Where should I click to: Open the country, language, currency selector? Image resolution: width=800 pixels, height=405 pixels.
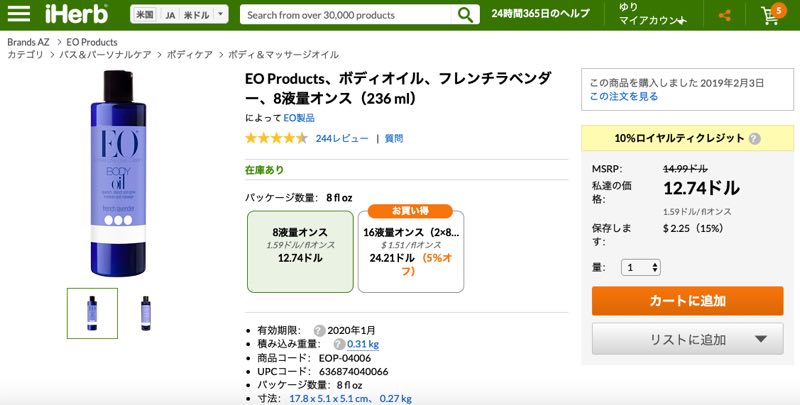(x=179, y=15)
